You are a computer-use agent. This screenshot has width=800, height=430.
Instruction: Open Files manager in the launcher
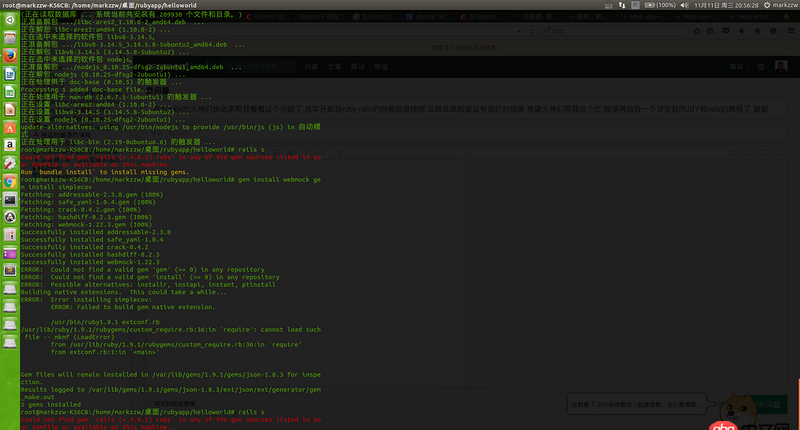[x=9, y=37]
